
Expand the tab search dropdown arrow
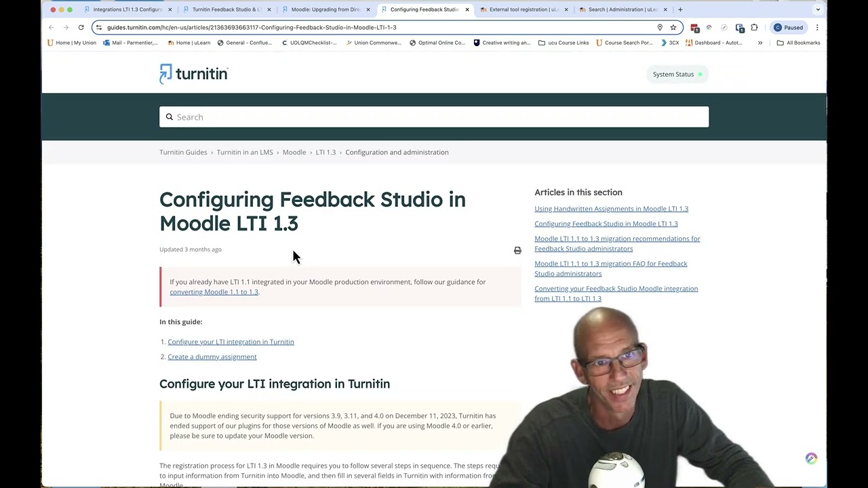(818, 9)
